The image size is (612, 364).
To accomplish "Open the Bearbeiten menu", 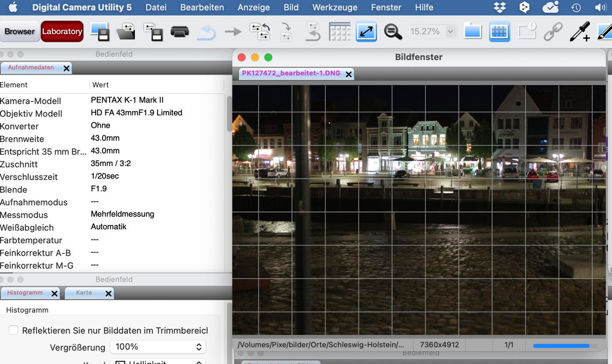I will click(x=202, y=8).
